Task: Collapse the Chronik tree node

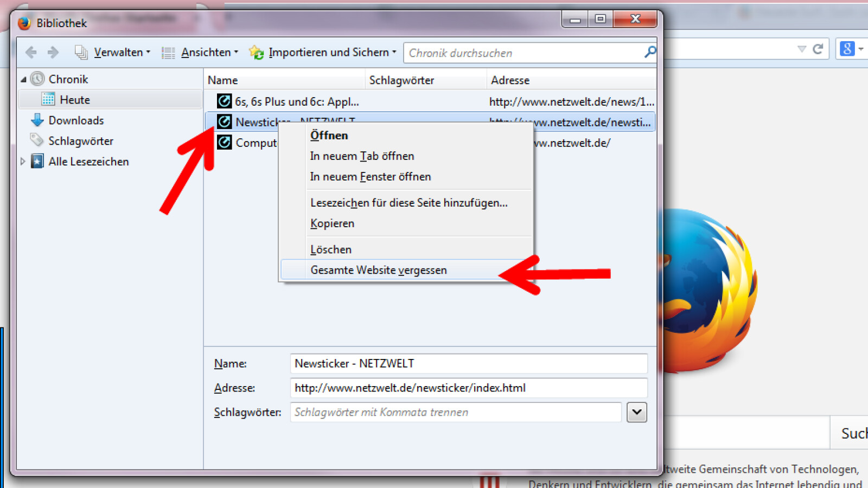Action: (x=23, y=80)
